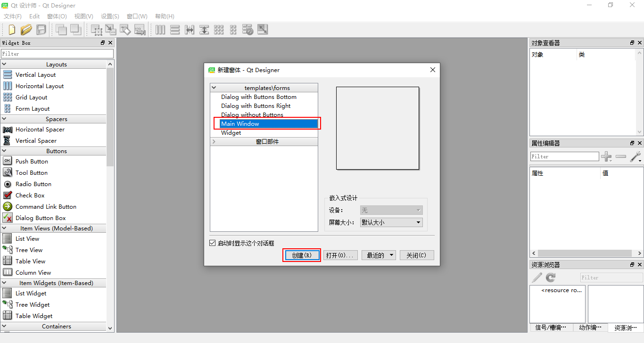The image size is (644, 343).
Task: Open the Edit menu
Action: pos(34,16)
